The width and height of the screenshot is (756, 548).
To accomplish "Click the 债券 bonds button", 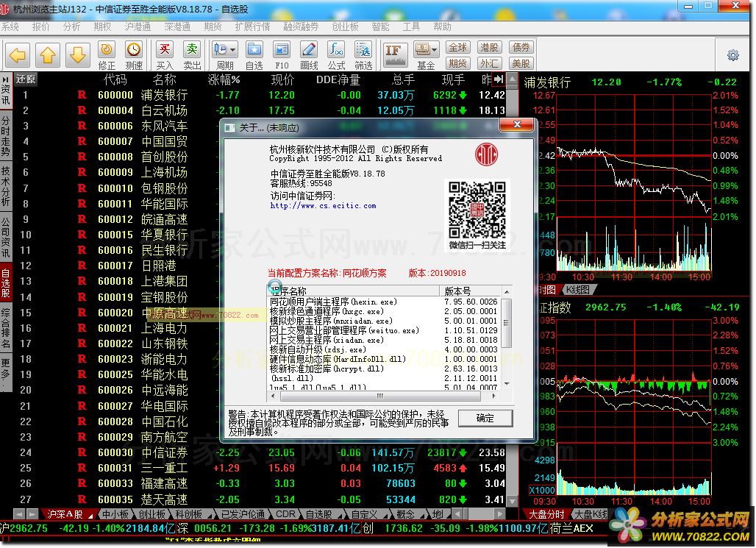I will coord(521,47).
